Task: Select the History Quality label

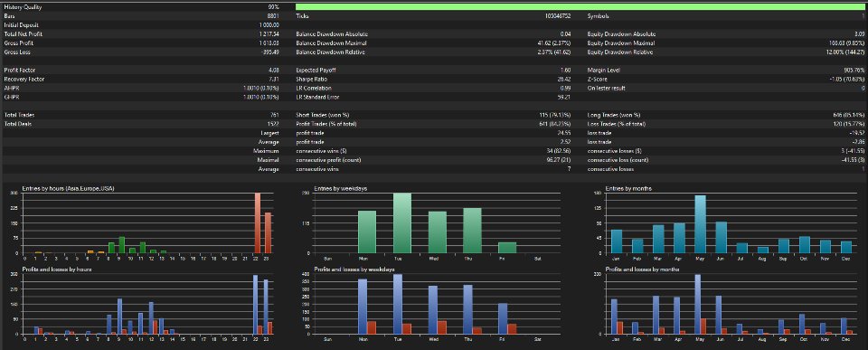Action: (x=23, y=7)
